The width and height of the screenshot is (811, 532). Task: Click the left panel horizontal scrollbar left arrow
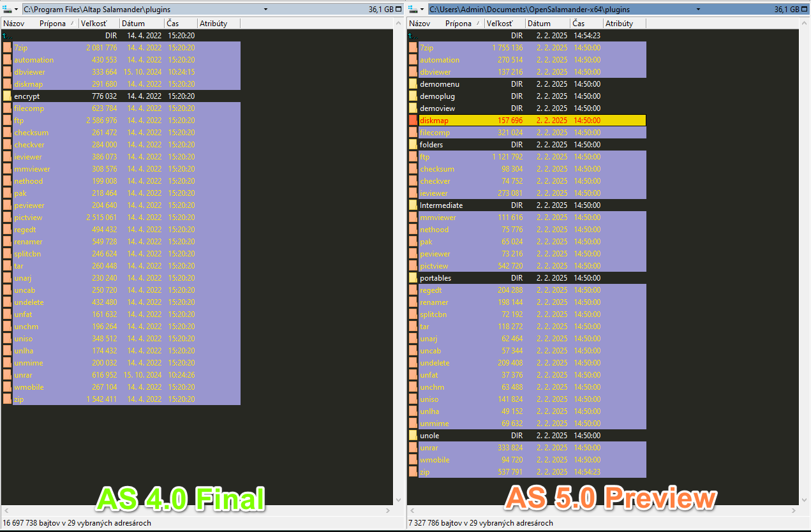pyautogui.click(x=6, y=511)
